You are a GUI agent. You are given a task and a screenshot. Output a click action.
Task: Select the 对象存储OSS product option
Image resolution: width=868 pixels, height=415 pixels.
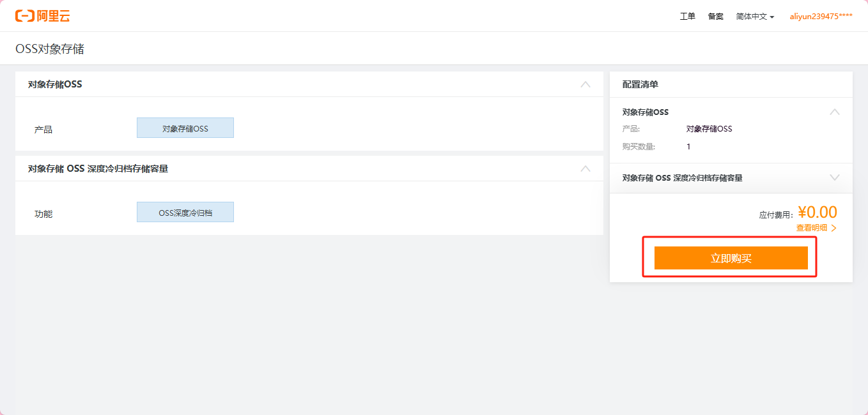click(185, 128)
